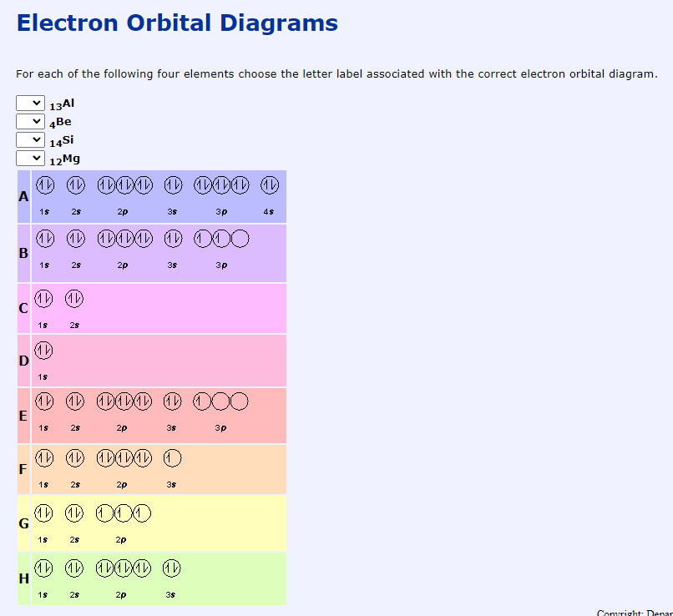Click the filled 4s orbital circle in diagram A
The image size is (673, 616).
269,185
